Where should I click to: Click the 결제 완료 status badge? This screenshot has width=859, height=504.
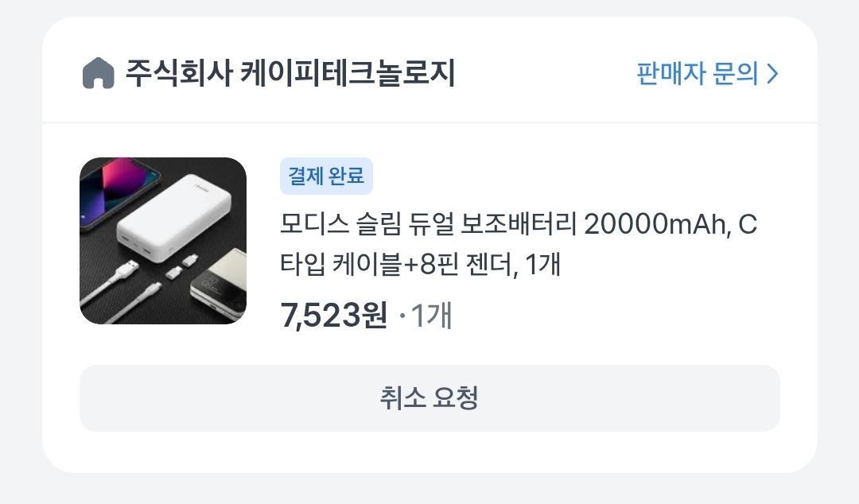point(326,176)
